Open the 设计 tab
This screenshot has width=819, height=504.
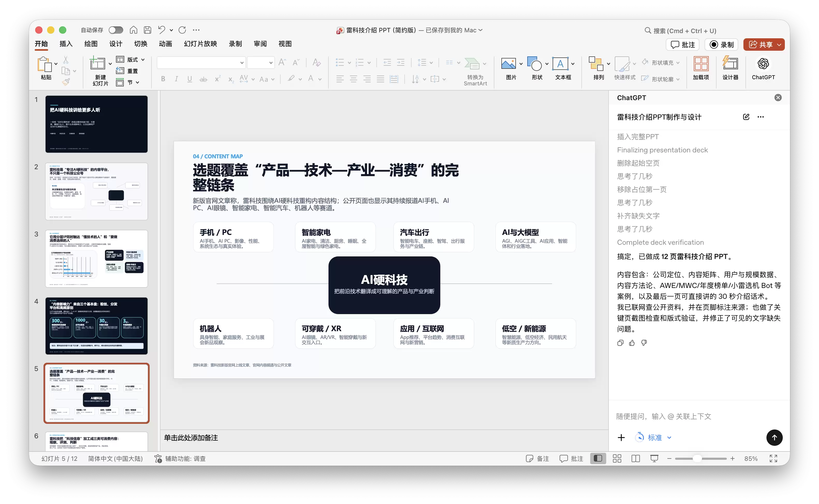[x=115, y=44]
